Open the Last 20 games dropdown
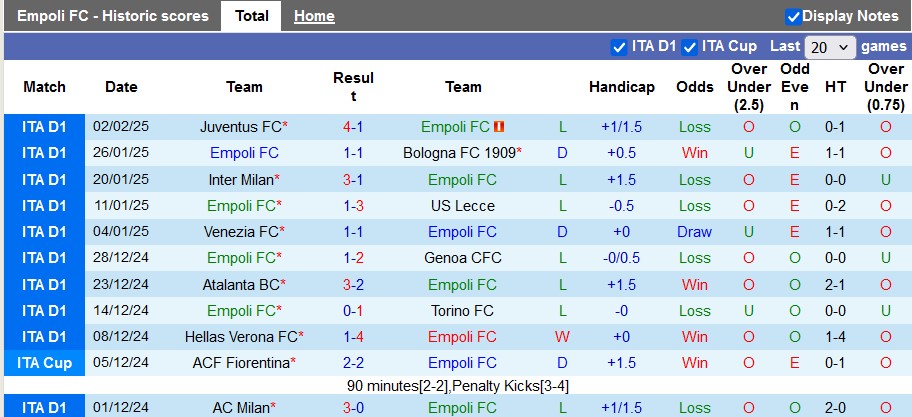 830,47
